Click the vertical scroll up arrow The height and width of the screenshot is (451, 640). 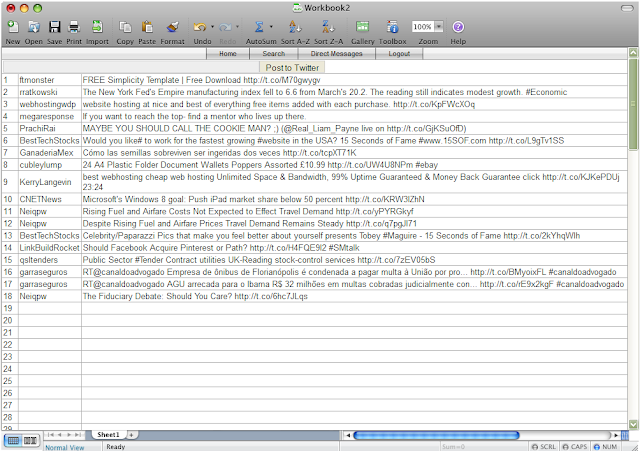click(x=633, y=53)
